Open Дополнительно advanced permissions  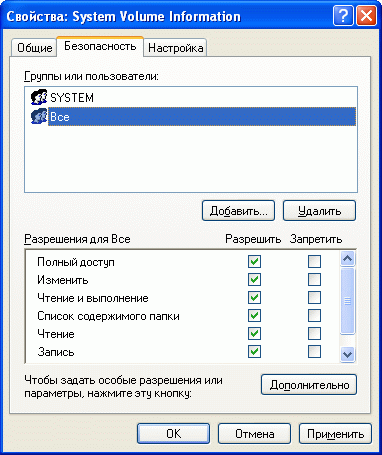(309, 385)
